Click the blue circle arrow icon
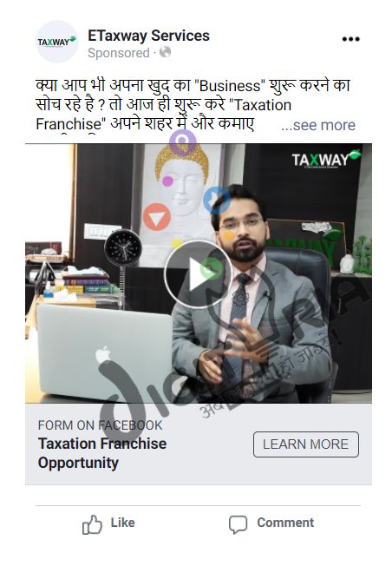Viewport: 392px width, 566px height. (216, 200)
